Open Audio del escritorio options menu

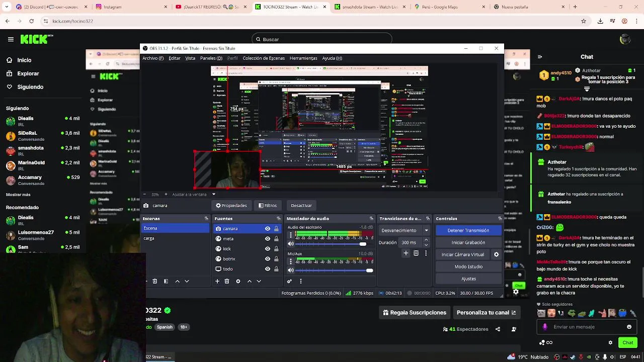click(290, 235)
